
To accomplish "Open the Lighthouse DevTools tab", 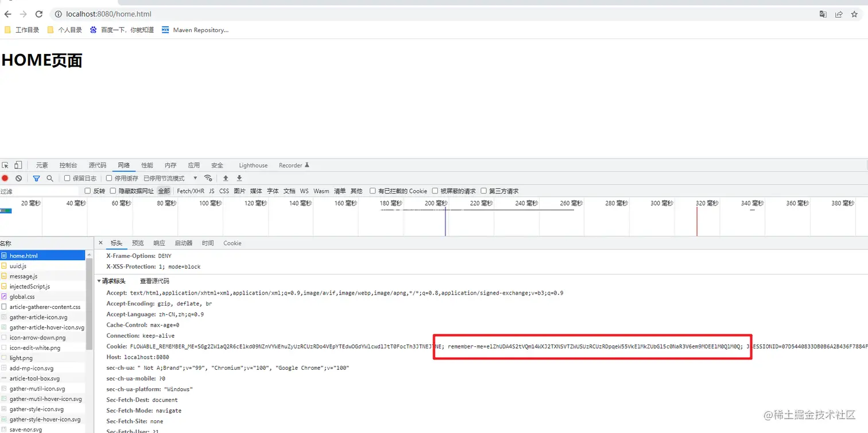I will [x=253, y=165].
